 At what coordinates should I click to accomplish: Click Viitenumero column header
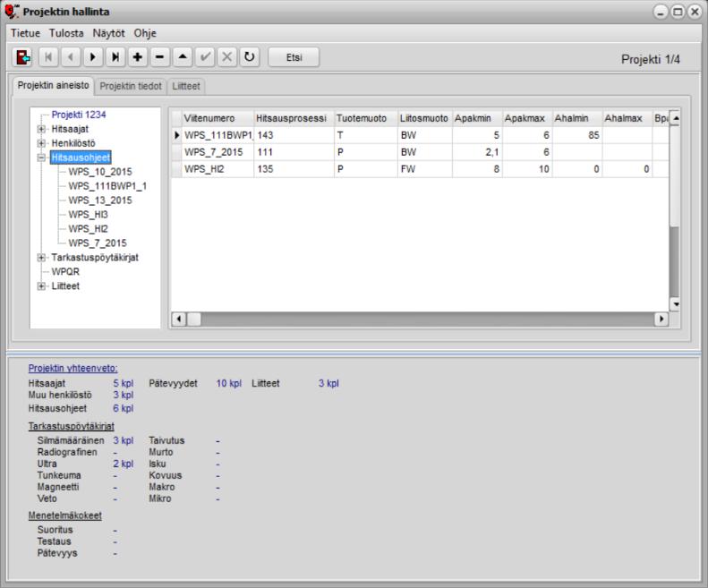point(218,118)
